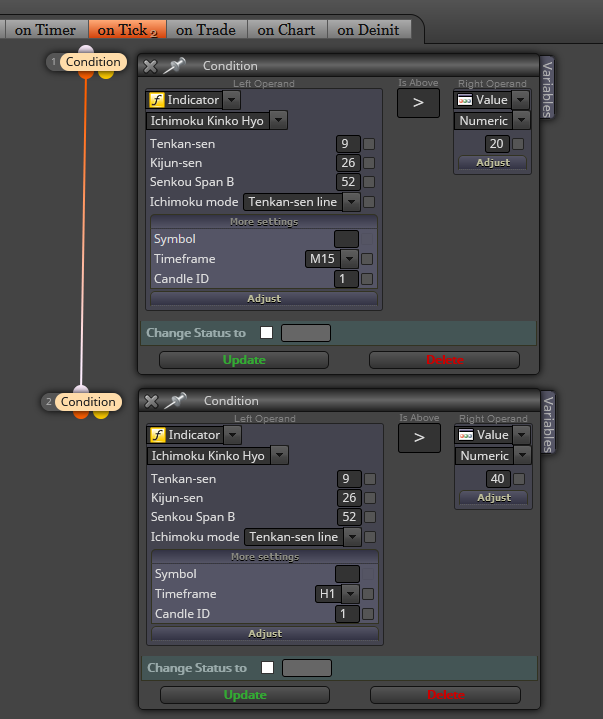Viewport: 603px width, 719px height.
Task: Open Numeric dropdown in second Right Operand
Action: pos(522,455)
